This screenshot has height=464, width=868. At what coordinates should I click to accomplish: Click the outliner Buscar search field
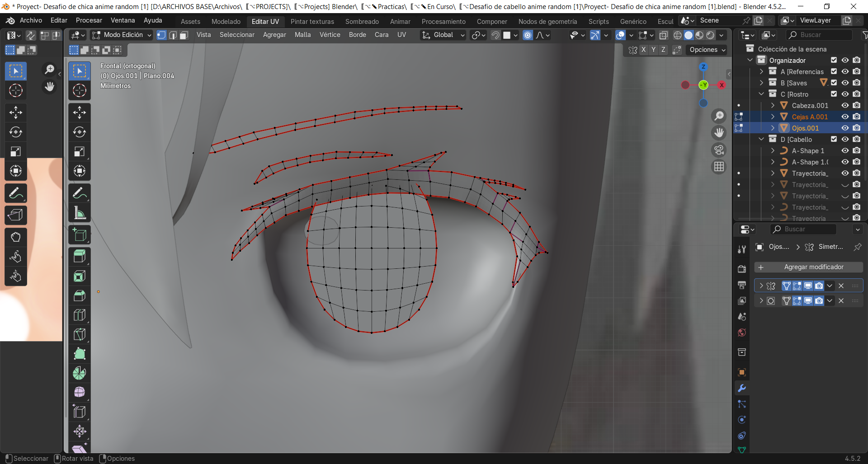[x=819, y=35]
